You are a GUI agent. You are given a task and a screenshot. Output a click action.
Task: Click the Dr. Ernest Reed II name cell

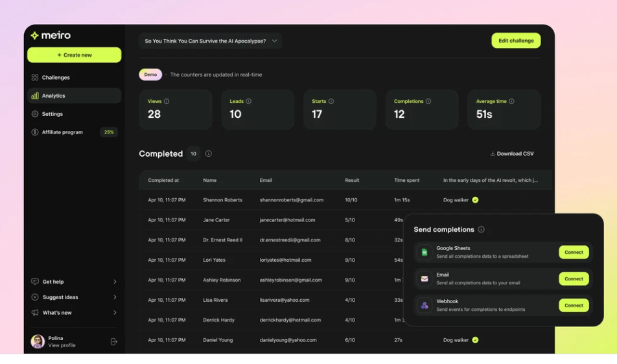click(x=223, y=240)
